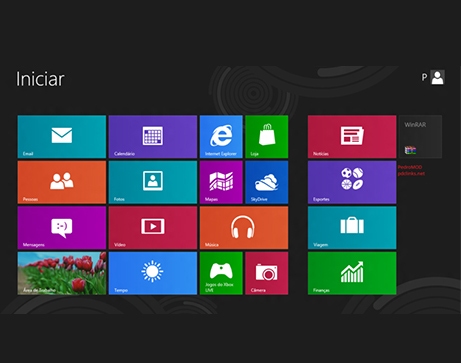
Task: Open the Email tile
Action: point(62,137)
